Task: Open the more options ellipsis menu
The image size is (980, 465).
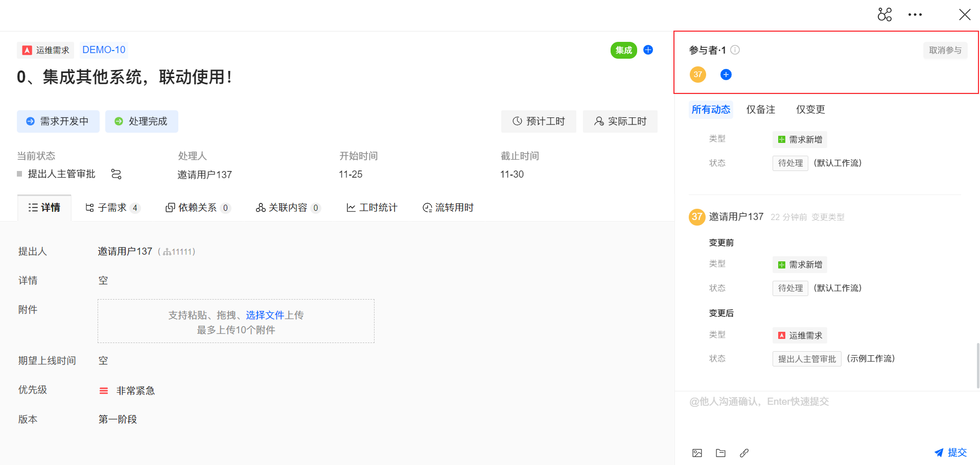Action: click(x=915, y=15)
